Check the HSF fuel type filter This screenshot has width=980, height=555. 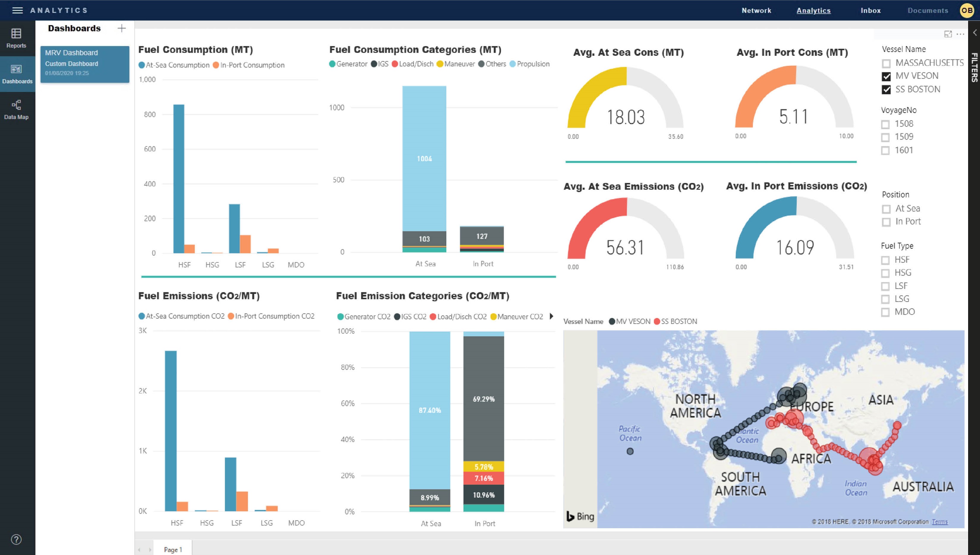click(x=886, y=260)
